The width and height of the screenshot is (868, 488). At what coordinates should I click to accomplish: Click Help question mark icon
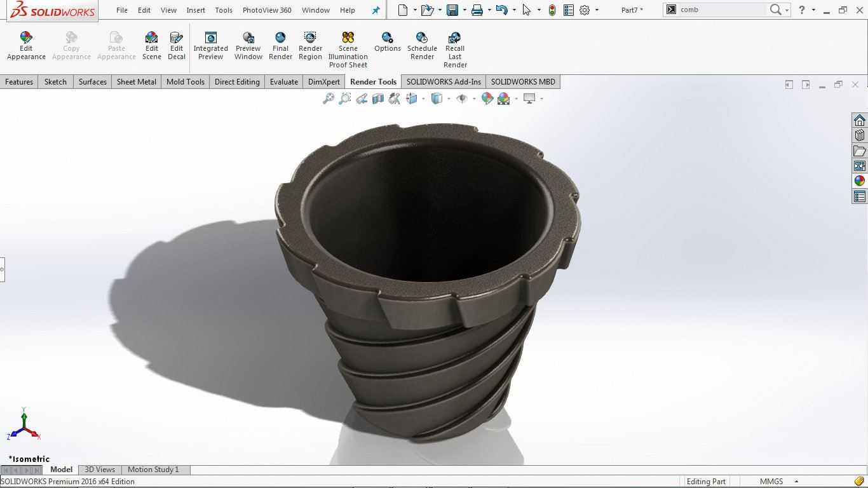[801, 10]
